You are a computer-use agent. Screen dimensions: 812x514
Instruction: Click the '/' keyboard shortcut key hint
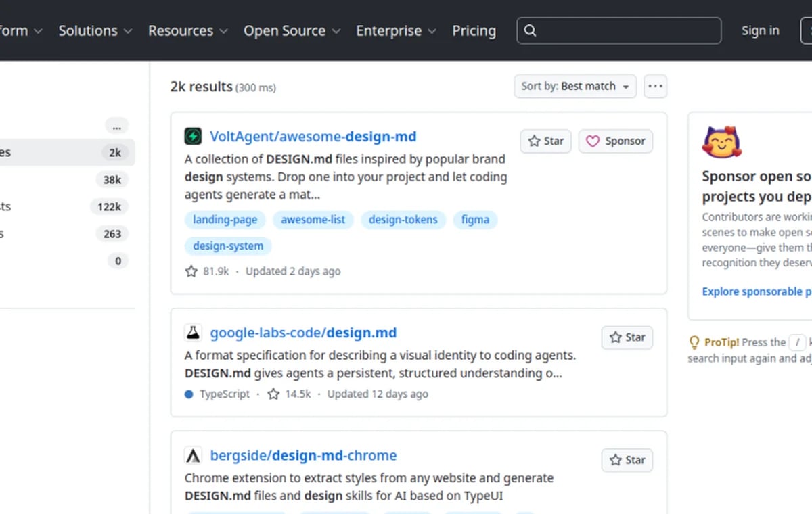pyautogui.click(x=798, y=342)
